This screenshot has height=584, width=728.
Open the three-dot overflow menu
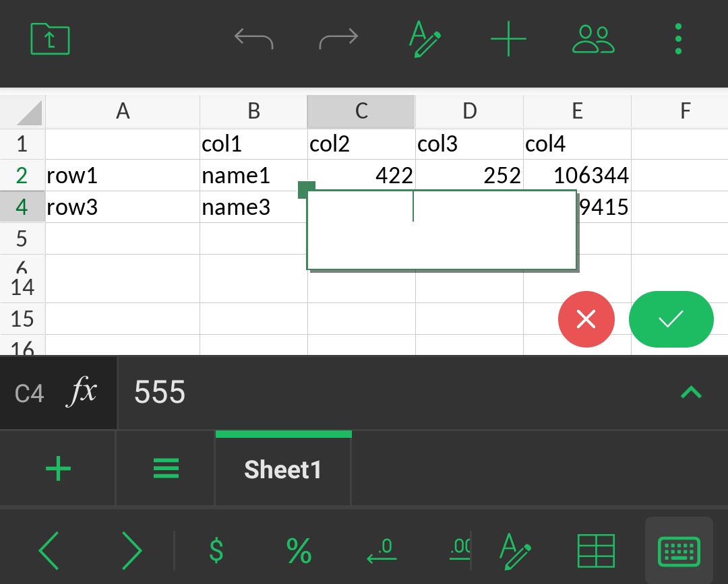tap(678, 39)
